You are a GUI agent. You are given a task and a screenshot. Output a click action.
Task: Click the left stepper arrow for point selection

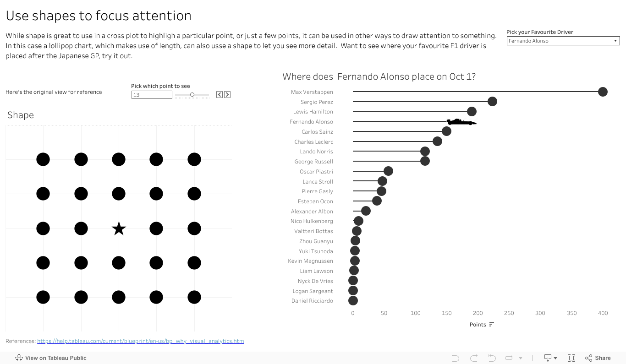point(219,94)
